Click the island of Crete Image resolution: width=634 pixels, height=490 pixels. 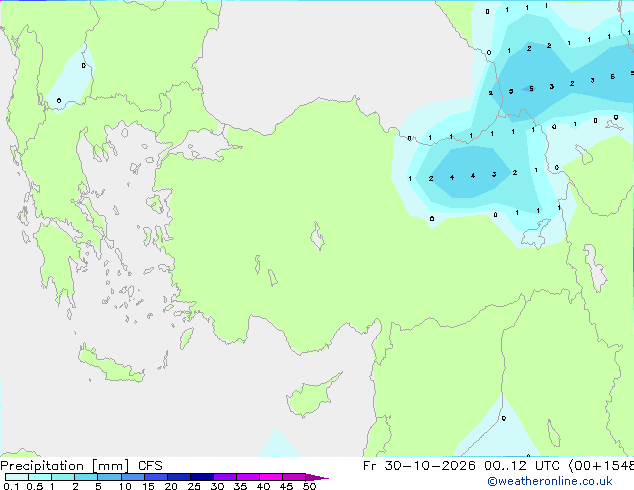(111, 365)
